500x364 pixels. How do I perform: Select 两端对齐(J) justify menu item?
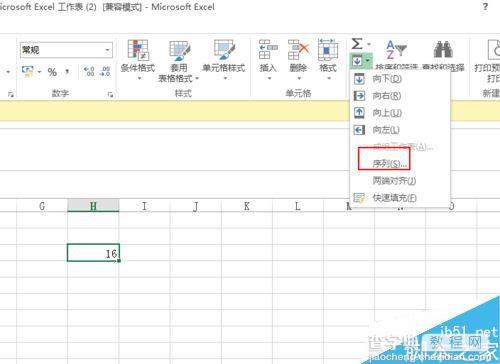[400, 181]
